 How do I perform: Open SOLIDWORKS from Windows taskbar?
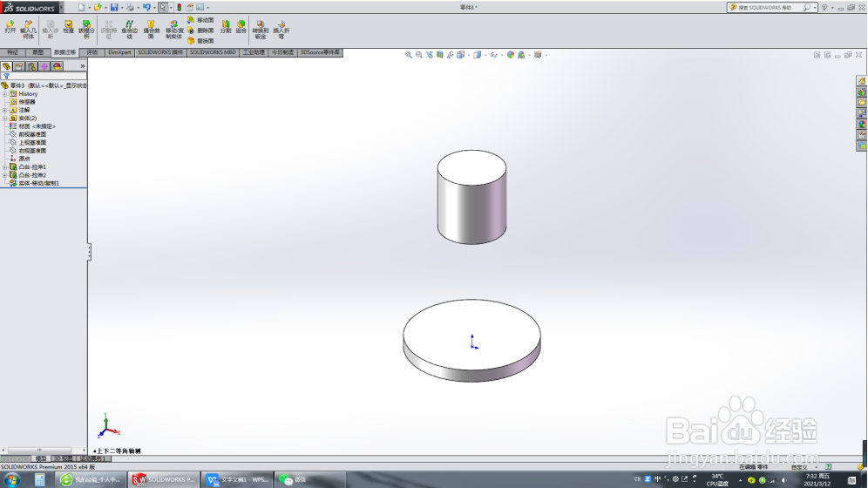pos(163,479)
